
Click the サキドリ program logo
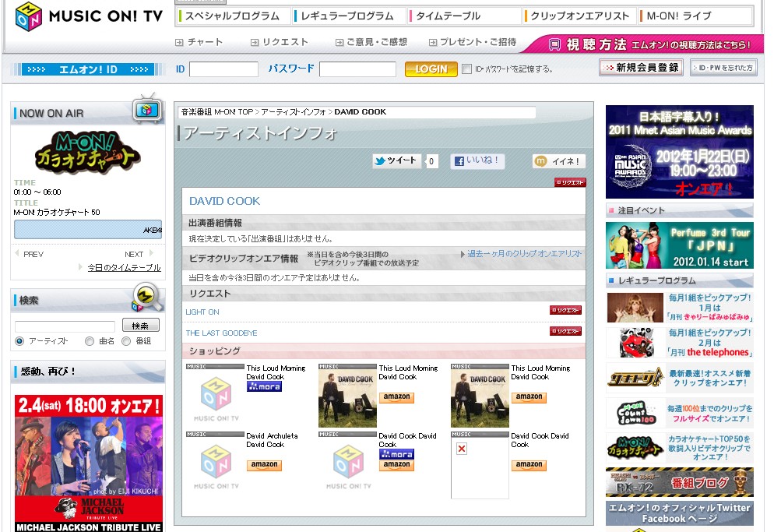coord(635,378)
